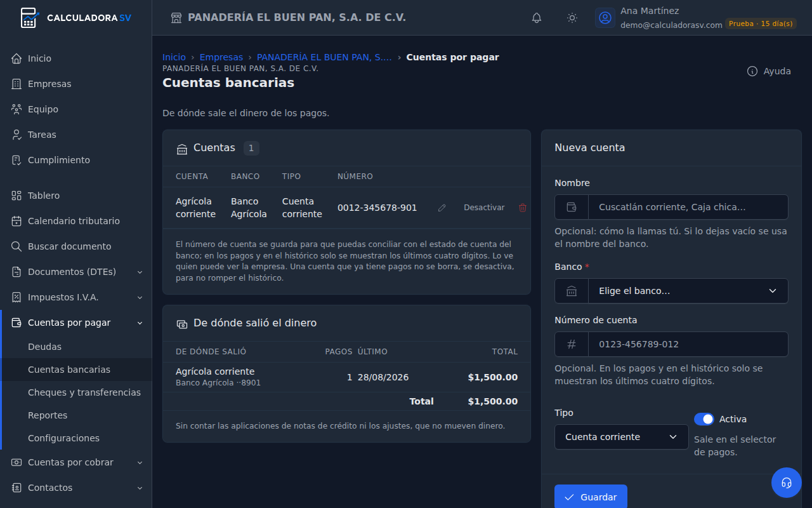Expand Contactos submenu

pos(76,488)
